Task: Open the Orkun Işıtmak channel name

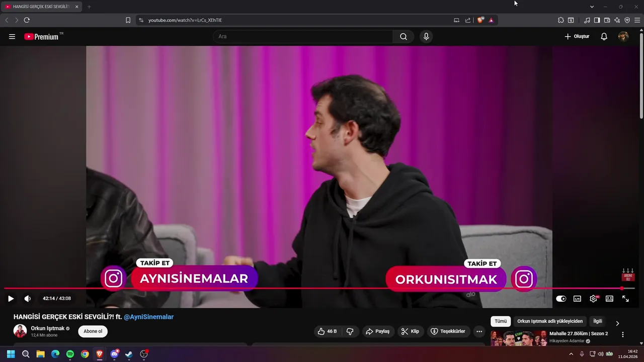Action: (x=48, y=328)
